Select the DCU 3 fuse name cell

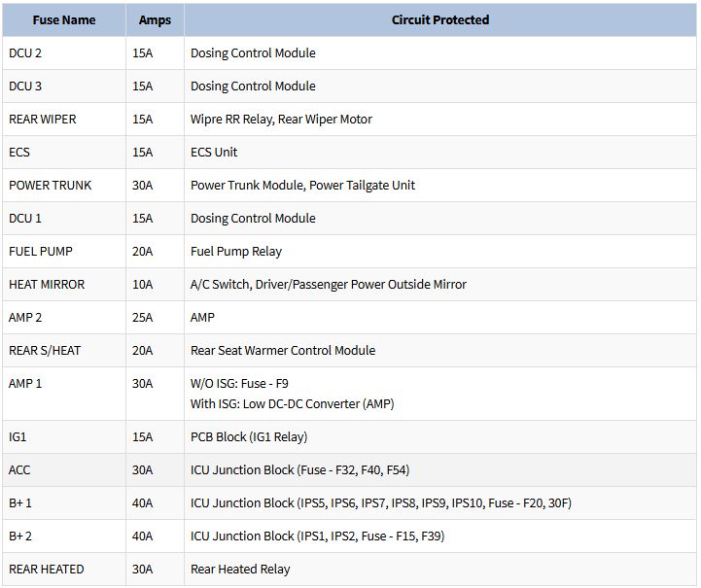[25, 86]
